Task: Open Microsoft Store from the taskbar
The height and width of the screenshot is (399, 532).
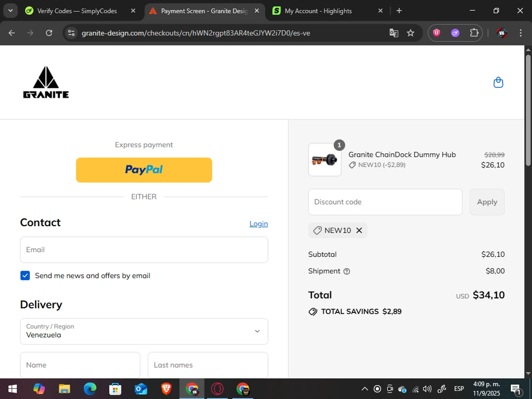Action: pyautogui.click(x=115, y=389)
